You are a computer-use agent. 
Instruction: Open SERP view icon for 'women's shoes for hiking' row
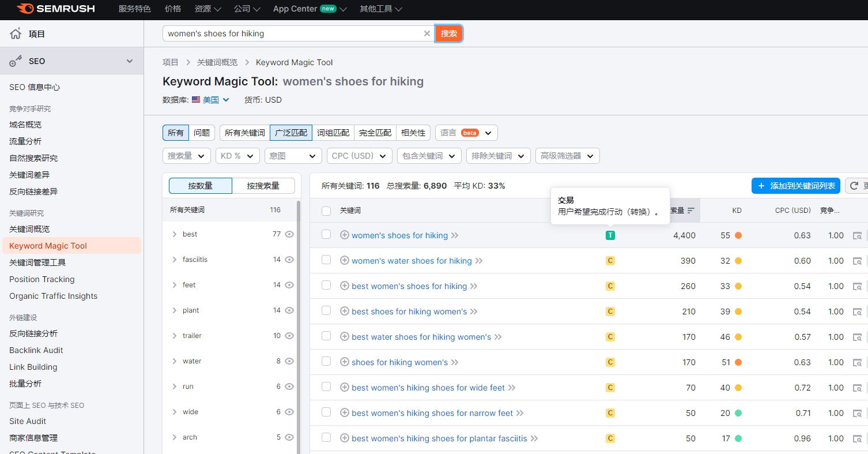(x=857, y=235)
